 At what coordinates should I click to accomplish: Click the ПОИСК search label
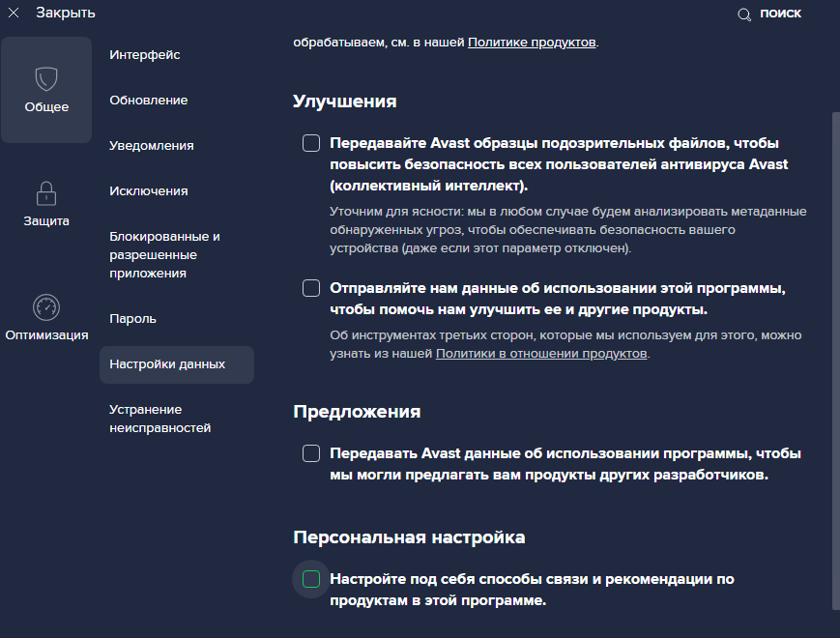(780, 14)
